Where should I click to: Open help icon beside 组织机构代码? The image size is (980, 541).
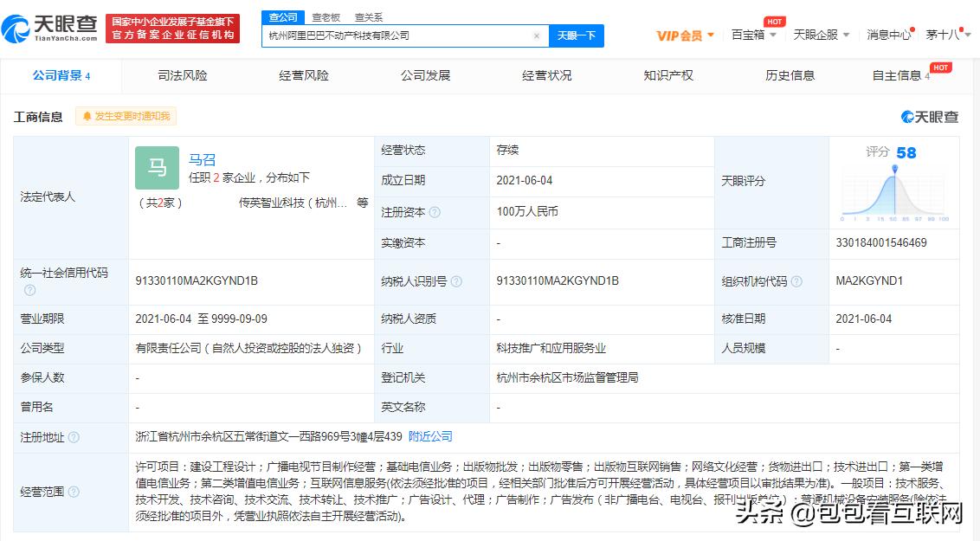tap(796, 280)
